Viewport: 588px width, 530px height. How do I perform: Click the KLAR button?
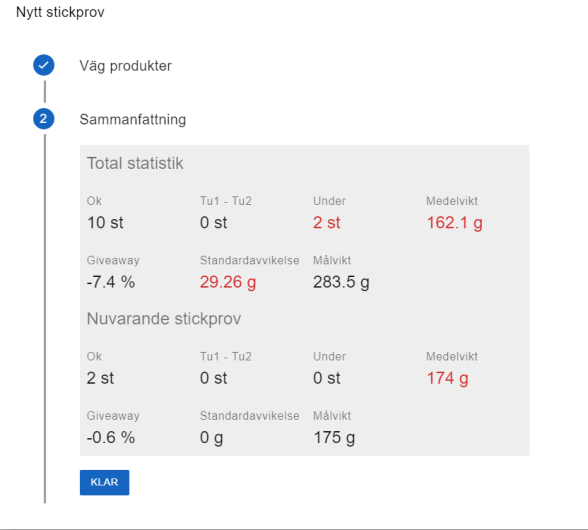point(104,482)
